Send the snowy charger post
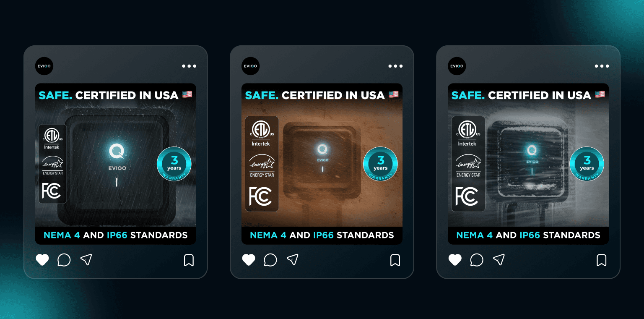 coord(499,260)
